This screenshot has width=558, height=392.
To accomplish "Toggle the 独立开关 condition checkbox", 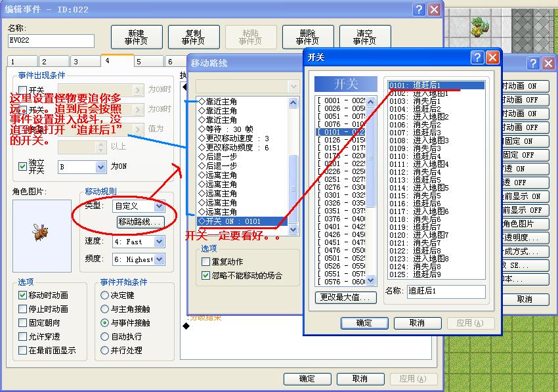I will point(22,166).
